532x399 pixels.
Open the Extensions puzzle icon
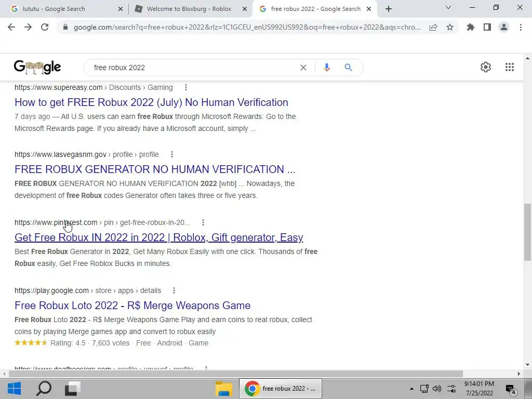click(x=471, y=27)
